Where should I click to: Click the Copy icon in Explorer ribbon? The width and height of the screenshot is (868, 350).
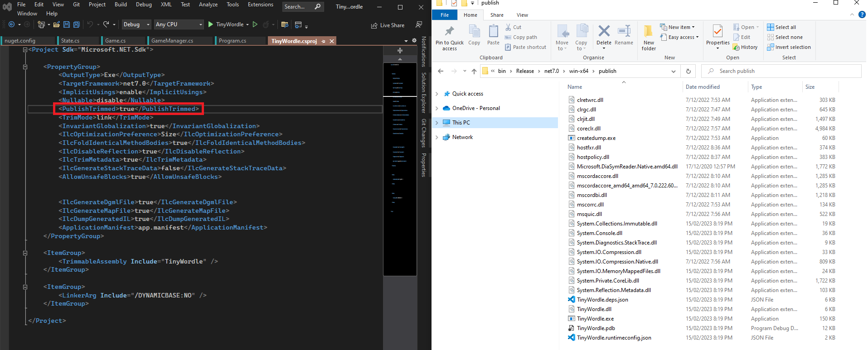pyautogui.click(x=474, y=35)
